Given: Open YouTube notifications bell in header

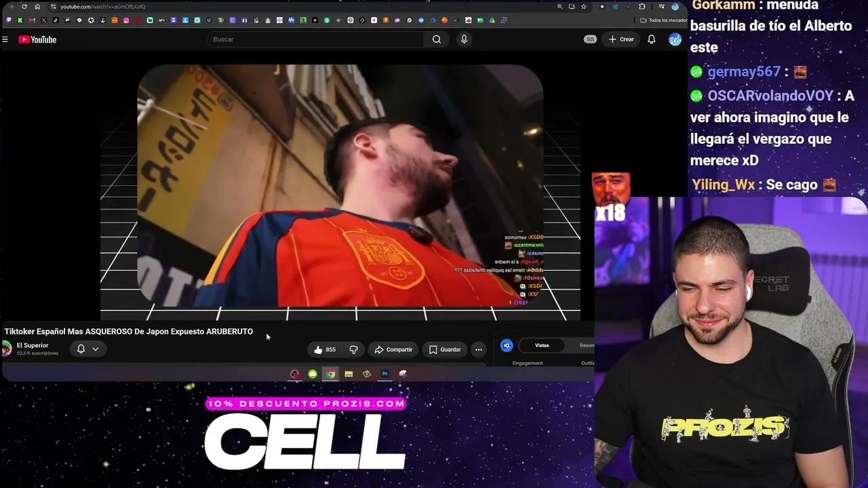Looking at the screenshot, I should (x=651, y=39).
